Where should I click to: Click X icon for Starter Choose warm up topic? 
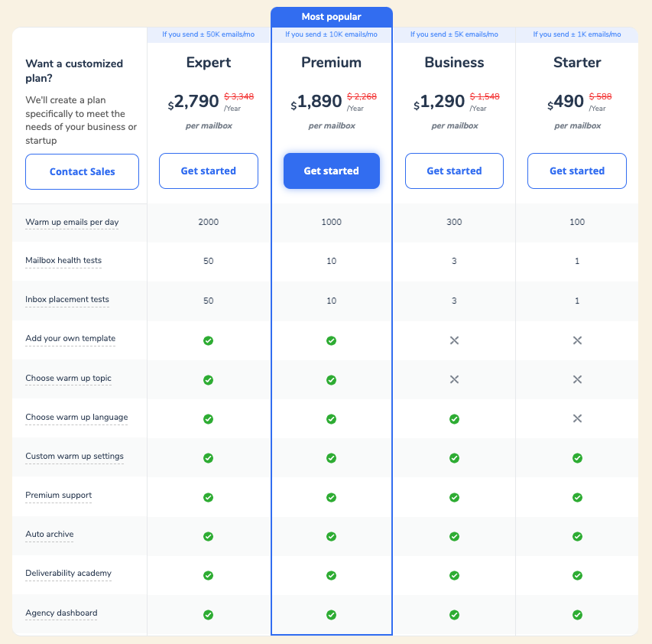coord(577,379)
